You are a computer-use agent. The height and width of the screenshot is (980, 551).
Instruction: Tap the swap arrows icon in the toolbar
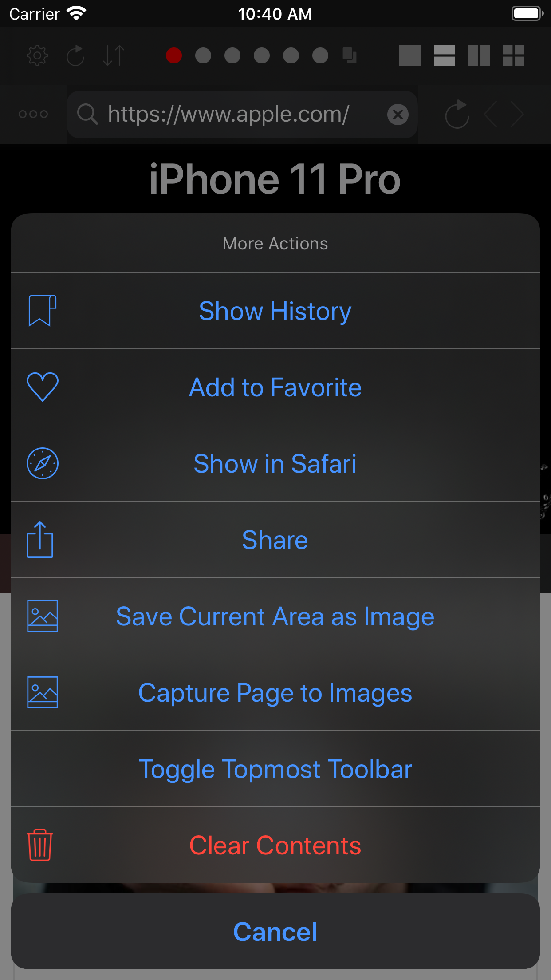(114, 55)
